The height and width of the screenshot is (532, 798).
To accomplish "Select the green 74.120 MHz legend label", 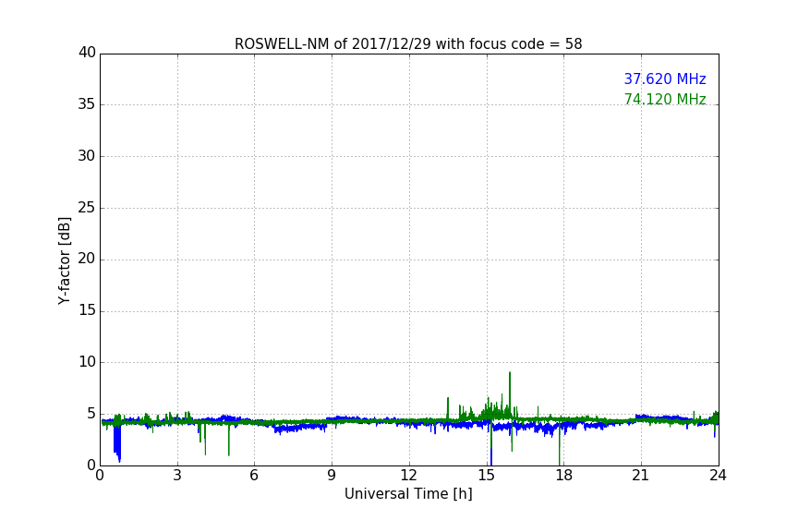I will pos(665,99).
